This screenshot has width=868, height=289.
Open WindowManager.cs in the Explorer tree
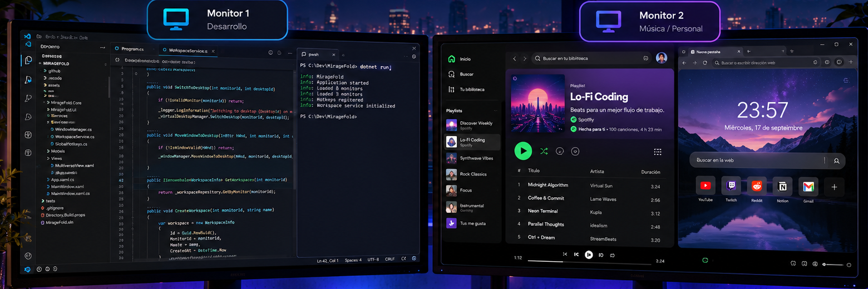tap(71, 129)
